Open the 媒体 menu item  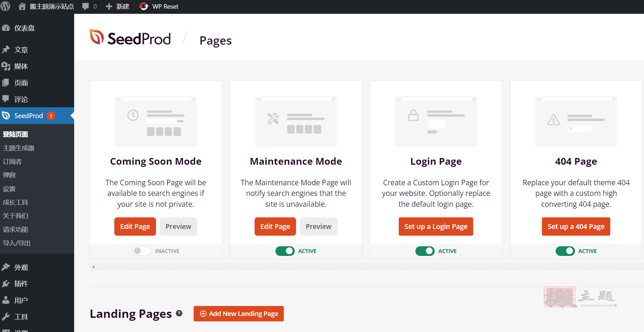coord(37,66)
